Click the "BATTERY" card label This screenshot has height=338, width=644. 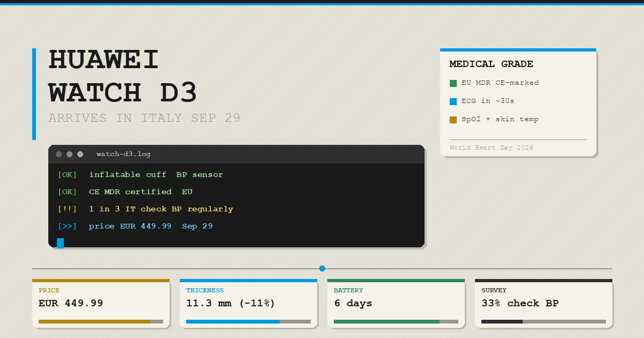[349, 291]
